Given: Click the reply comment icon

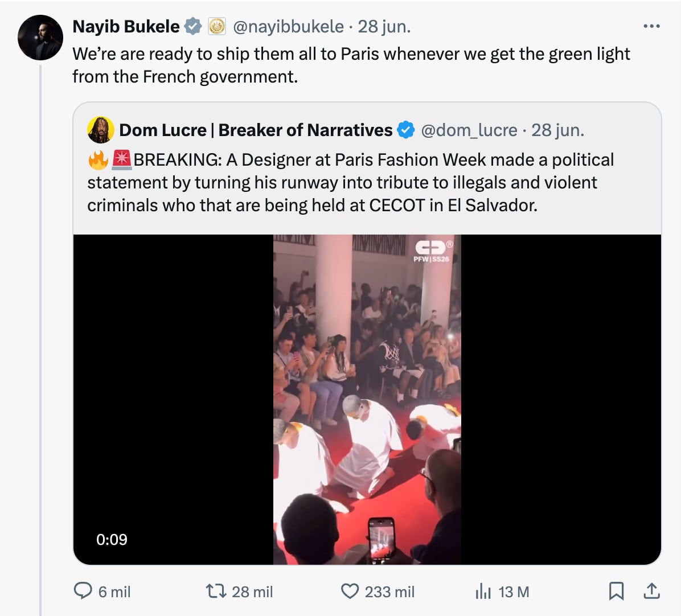Looking at the screenshot, I should tap(83, 591).
